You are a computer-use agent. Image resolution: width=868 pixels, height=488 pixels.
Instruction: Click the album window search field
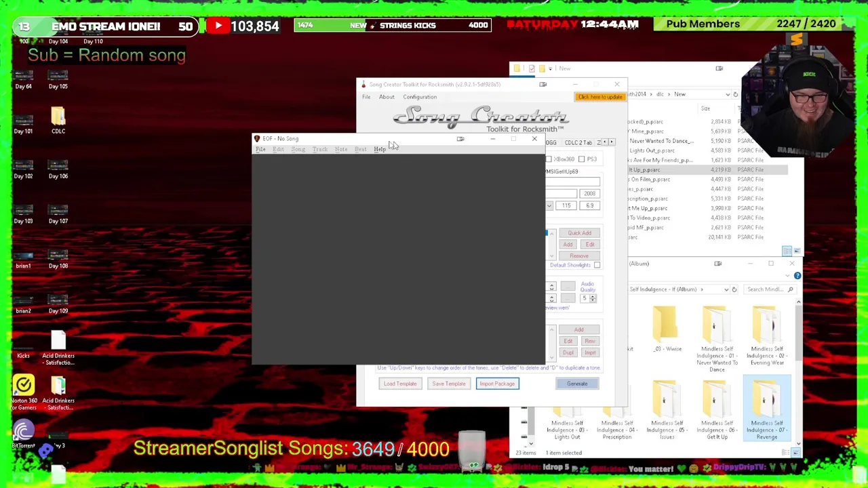(x=769, y=289)
